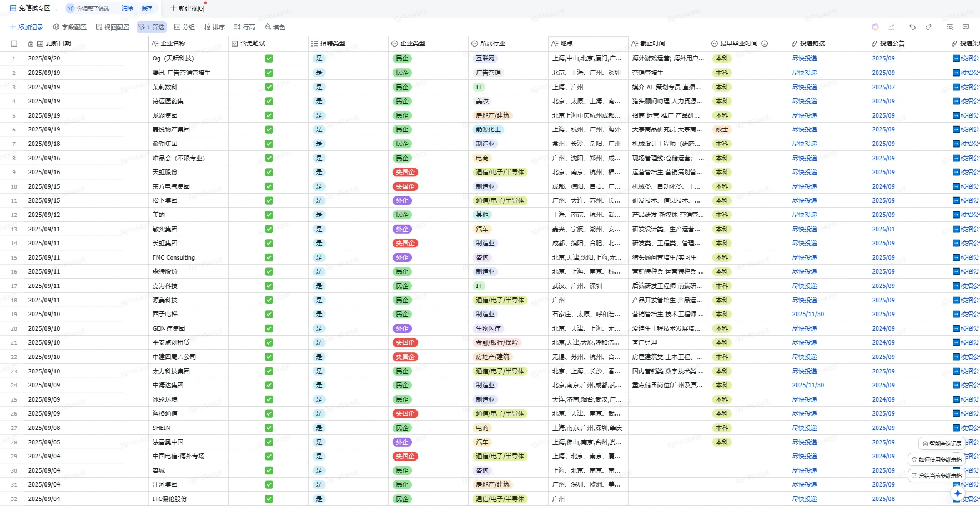Screen dimensions: 980x506
Task: Select the 央国企 tag for 天虹股份
Action: click(x=405, y=172)
